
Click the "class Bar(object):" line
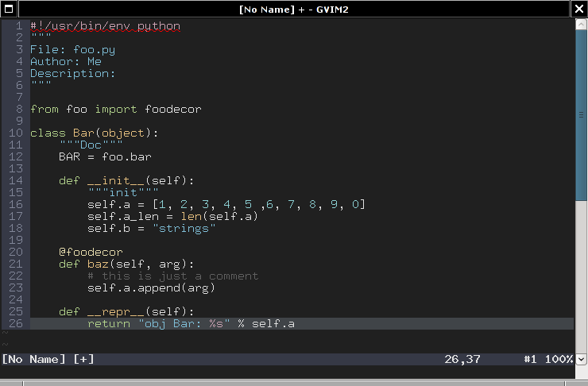point(94,133)
